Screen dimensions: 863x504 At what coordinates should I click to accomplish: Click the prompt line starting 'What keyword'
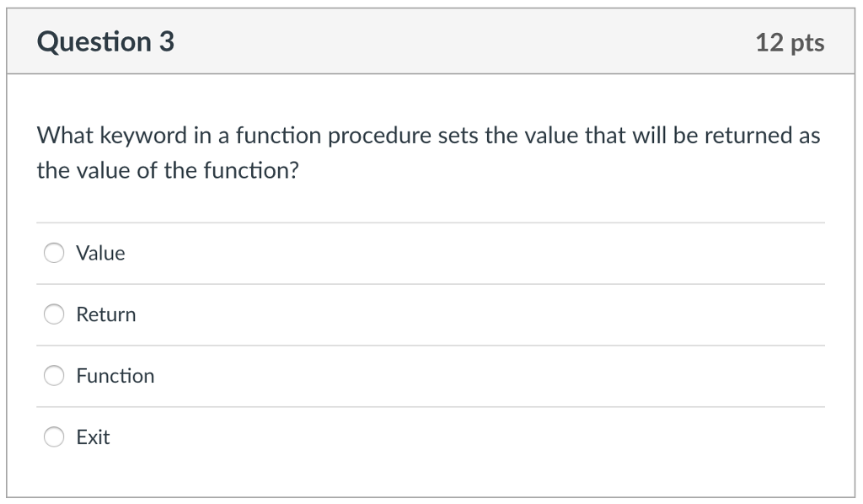pos(428,136)
